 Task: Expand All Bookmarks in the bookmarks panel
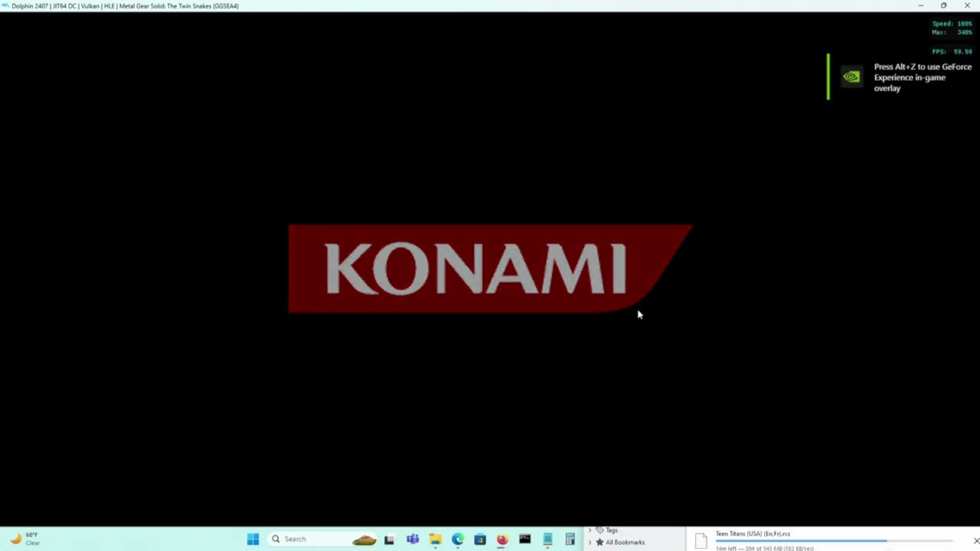(x=590, y=542)
